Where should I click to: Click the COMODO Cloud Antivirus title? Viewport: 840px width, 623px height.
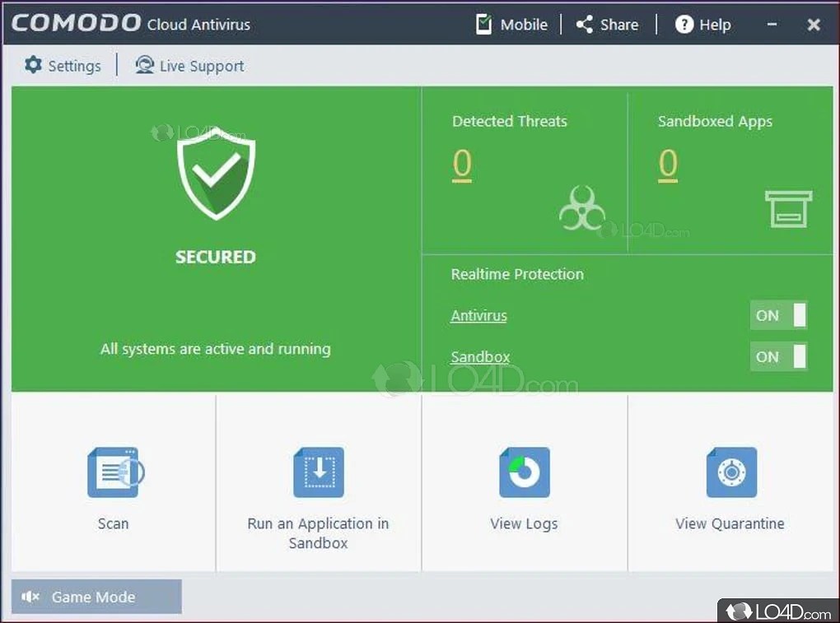131,24
